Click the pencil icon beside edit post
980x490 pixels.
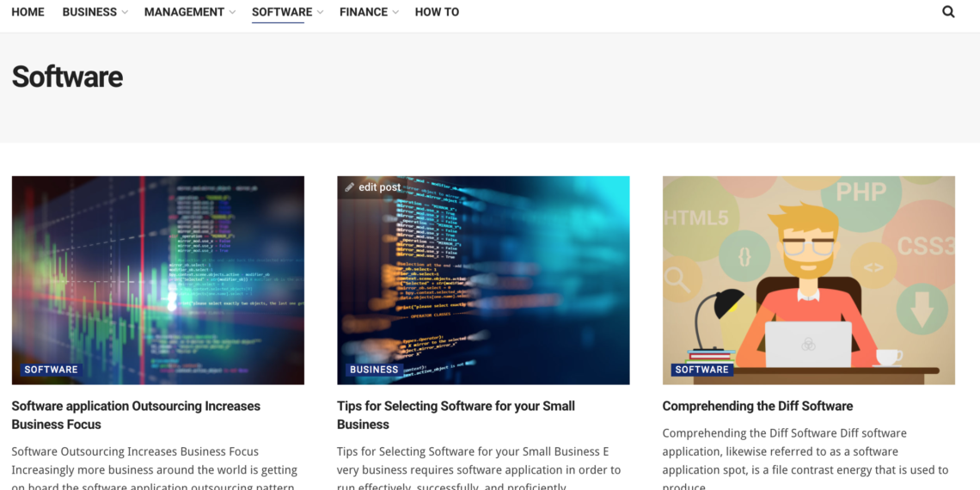[x=349, y=187]
